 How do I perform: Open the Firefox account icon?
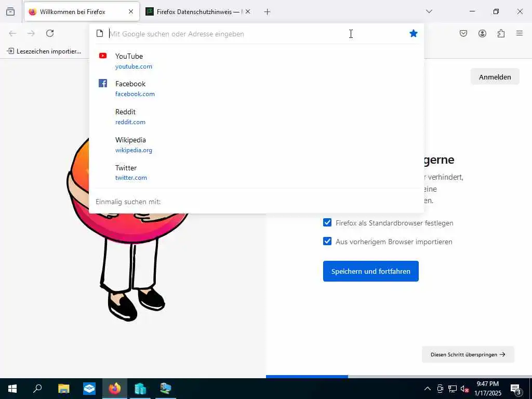(x=482, y=33)
